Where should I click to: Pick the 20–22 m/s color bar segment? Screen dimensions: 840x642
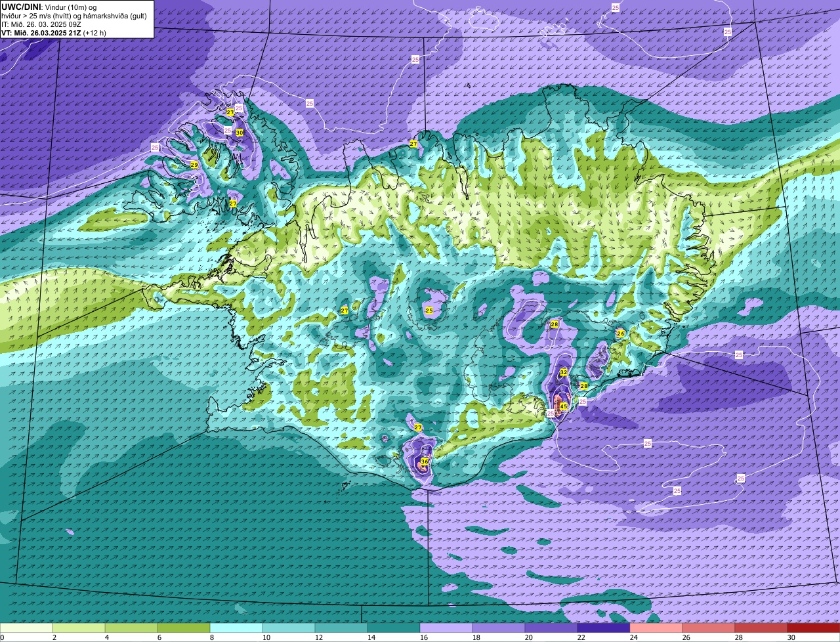click(551, 628)
